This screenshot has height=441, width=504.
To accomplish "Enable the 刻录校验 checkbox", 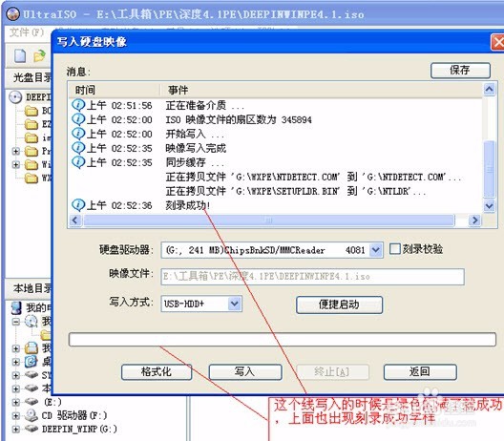I will click(395, 249).
